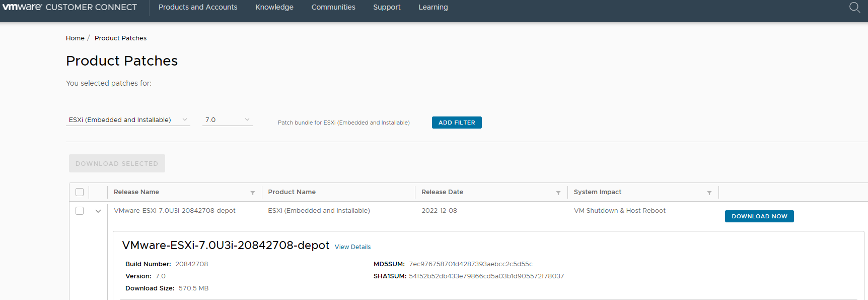
Task: Click the Product Patches breadcrumb
Action: [x=120, y=38]
